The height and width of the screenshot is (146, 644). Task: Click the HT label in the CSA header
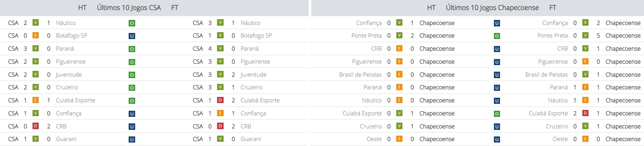point(82,8)
